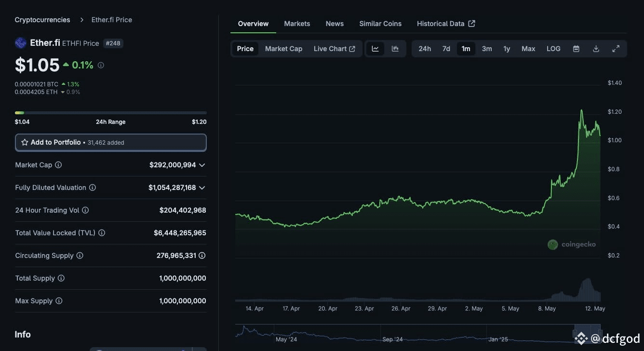
Task: Open the price info icon beside 0.1%
Action: [101, 65]
